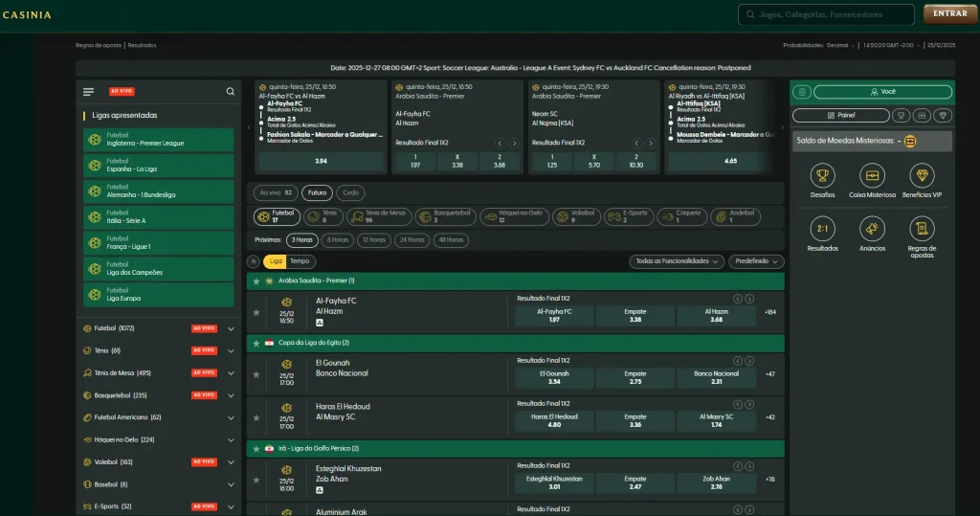This screenshot has height=516, width=980.
Task: Open the Resultados link at top
Action: [142, 45]
